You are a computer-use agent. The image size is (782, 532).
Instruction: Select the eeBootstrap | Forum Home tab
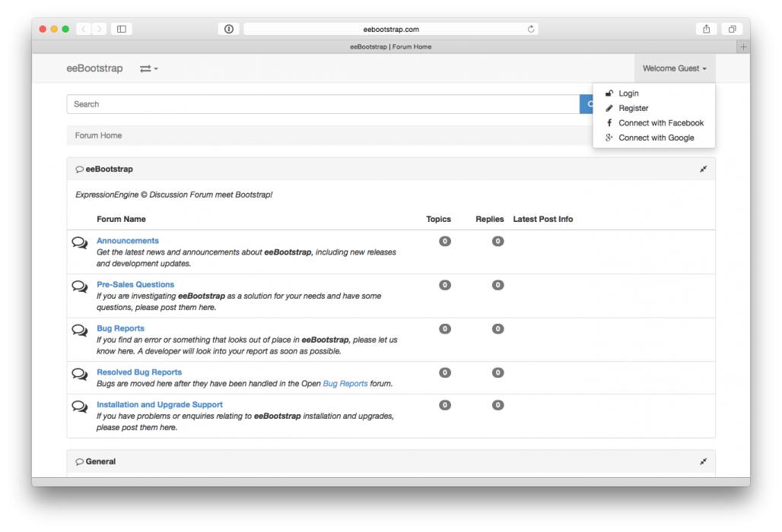click(x=390, y=47)
